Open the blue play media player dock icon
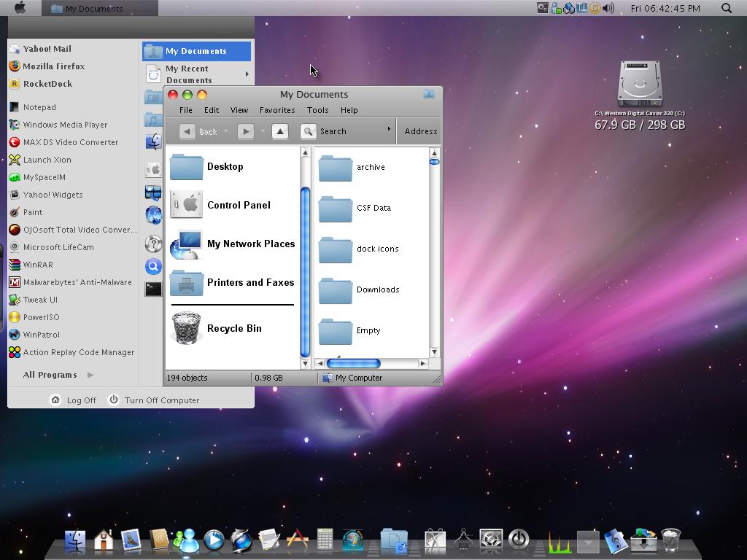The height and width of the screenshot is (560, 747). tap(214, 540)
